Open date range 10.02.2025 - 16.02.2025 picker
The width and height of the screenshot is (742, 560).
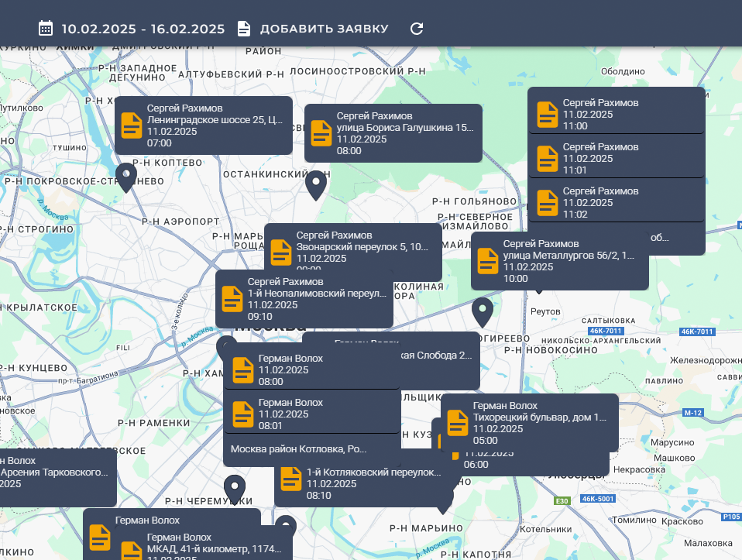pyautogui.click(x=143, y=29)
